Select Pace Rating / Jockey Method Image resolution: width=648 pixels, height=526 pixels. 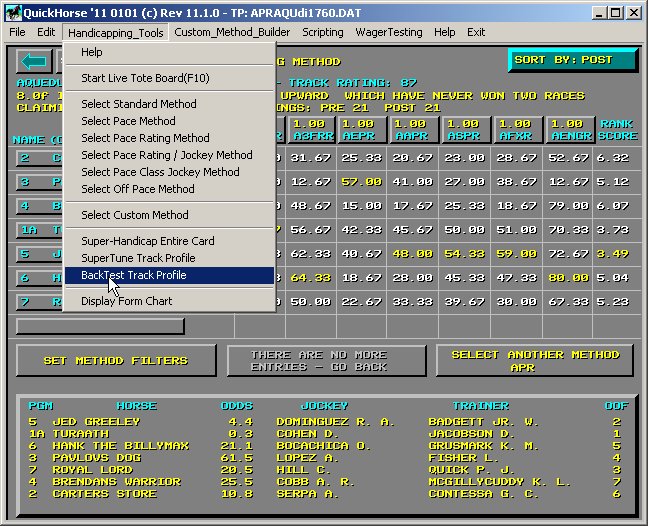click(166, 155)
